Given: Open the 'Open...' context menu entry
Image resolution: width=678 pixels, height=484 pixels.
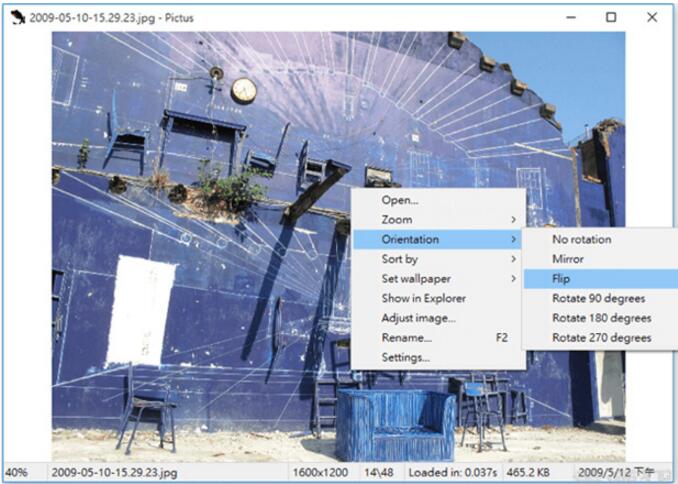Looking at the screenshot, I should pos(399,200).
